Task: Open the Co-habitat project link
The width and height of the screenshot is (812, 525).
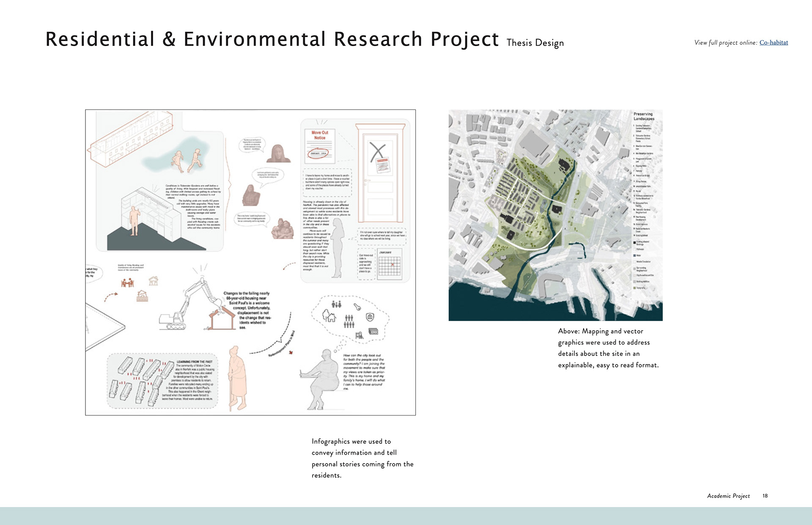Action: (774, 43)
